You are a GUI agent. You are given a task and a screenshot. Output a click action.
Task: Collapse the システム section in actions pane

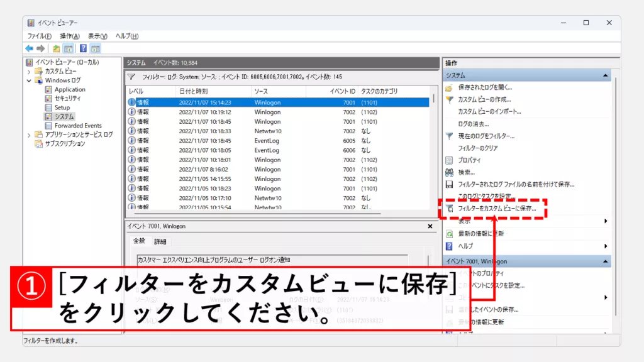[606, 75]
